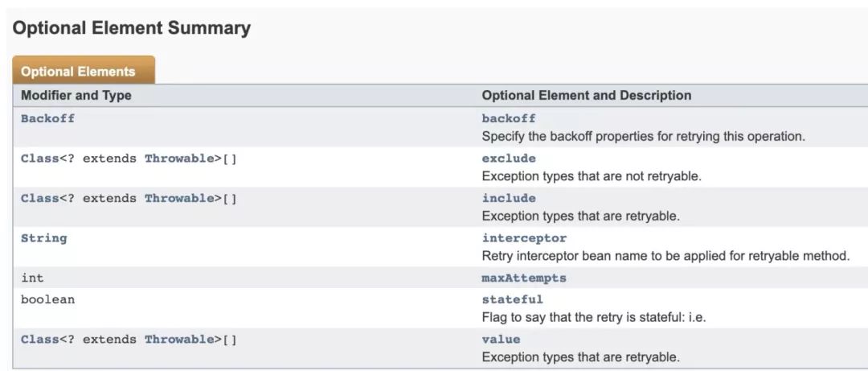
Task: Open the maxAttempts element link
Action: pos(524,278)
